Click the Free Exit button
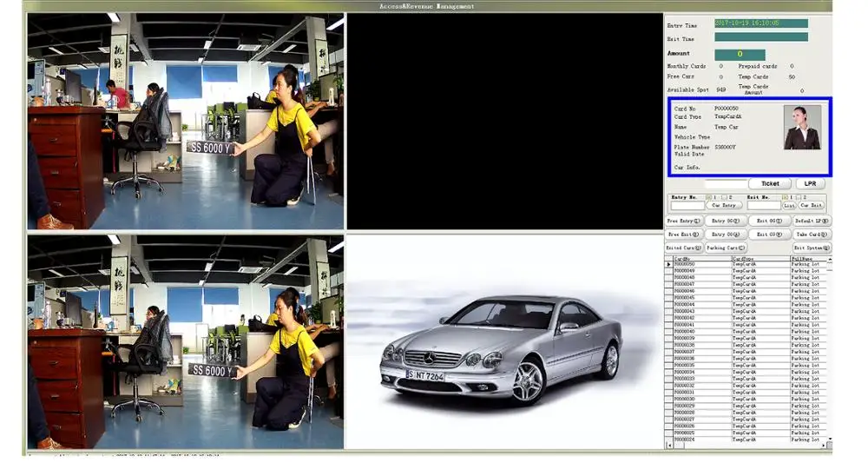This screenshot has height=463, width=868. (684, 235)
